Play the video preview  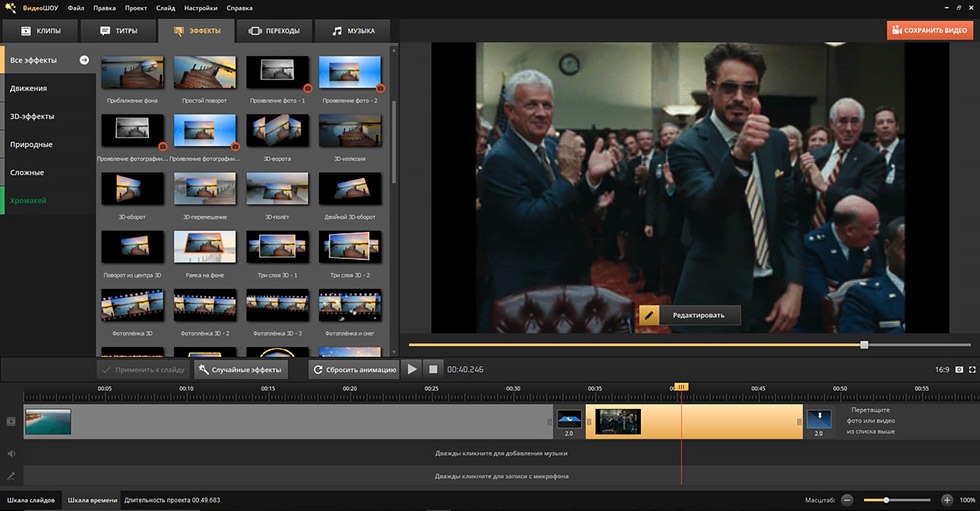(x=412, y=369)
